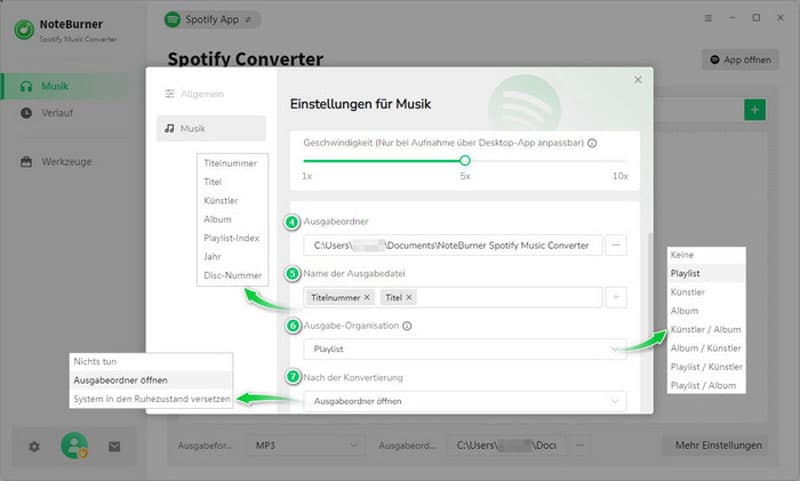The height and width of the screenshot is (481, 800).
Task: Click the info icon beside Ausgabe-Organisation
Action: click(407, 326)
